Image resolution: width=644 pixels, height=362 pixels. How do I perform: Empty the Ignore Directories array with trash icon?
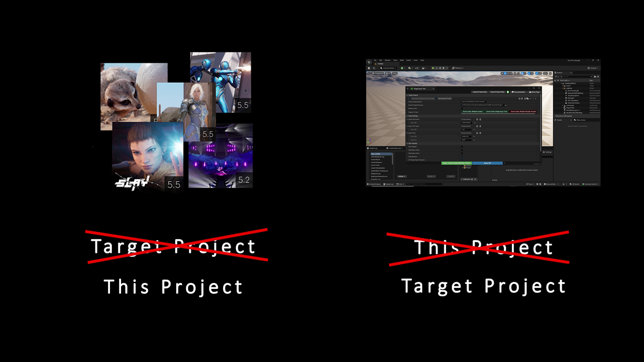click(480, 119)
